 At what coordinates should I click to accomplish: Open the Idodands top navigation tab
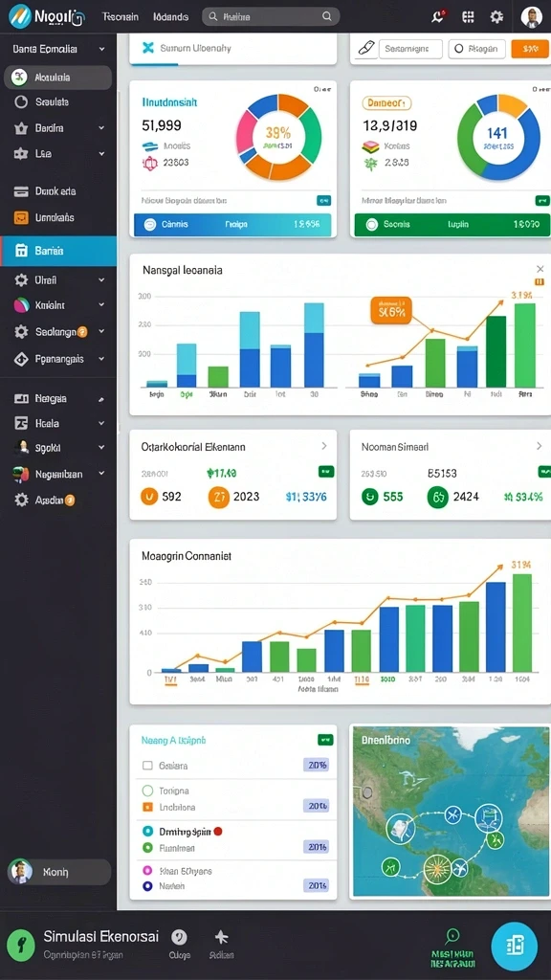coord(170,17)
